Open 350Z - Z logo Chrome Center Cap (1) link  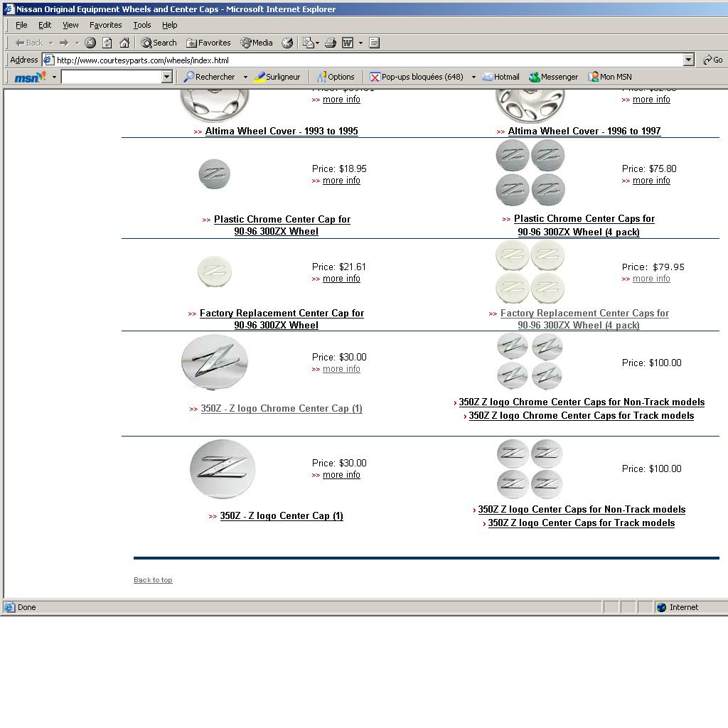(282, 409)
